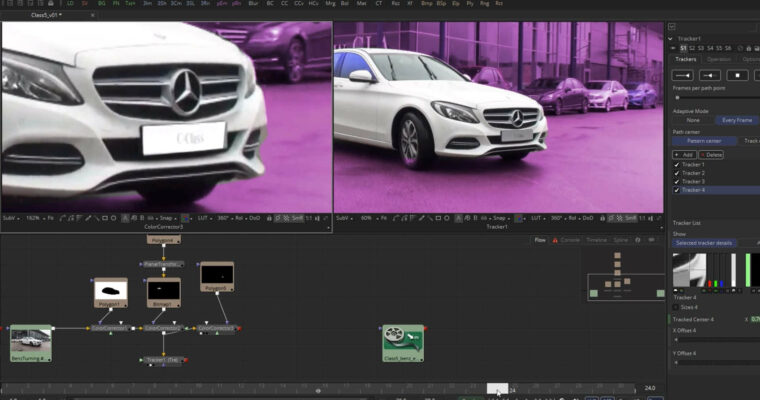
Task: Select the Saver node with film reel
Action: [402, 340]
